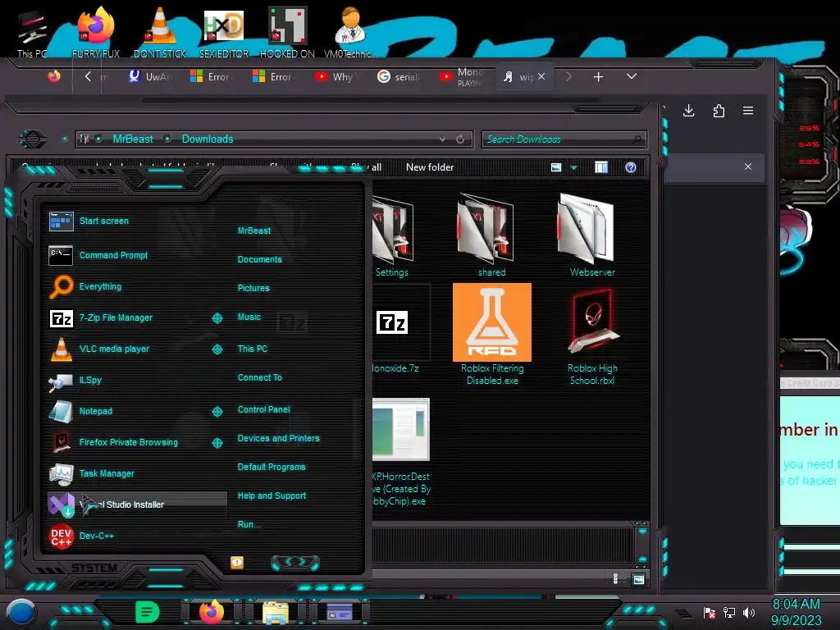Viewport: 840px width, 630px height.
Task: Open Control Panel from Start menu
Action: tap(263, 409)
